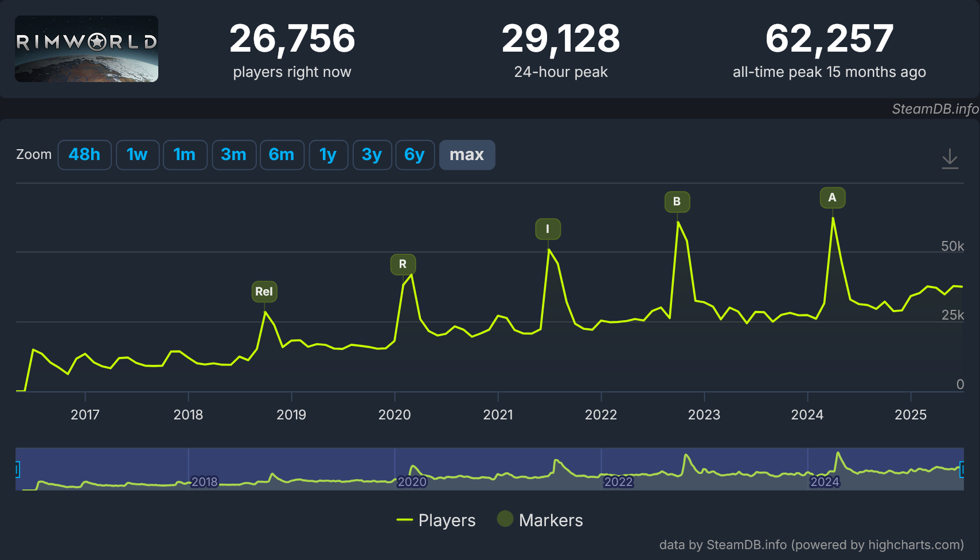Click the SteamDB.info watermark link
The image size is (980, 560).
(x=935, y=109)
